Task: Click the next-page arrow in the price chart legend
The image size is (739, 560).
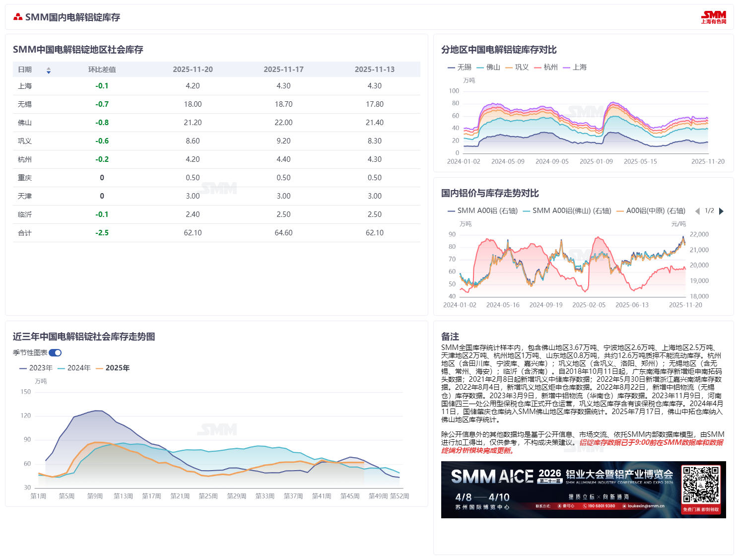Action: point(722,211)
